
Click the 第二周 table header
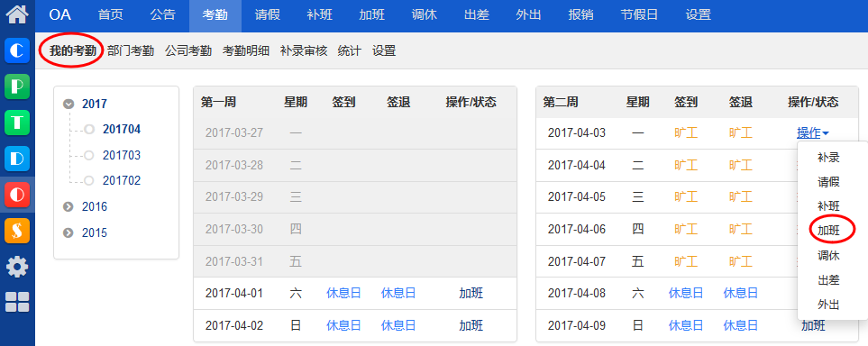click(x=561, y=102)
